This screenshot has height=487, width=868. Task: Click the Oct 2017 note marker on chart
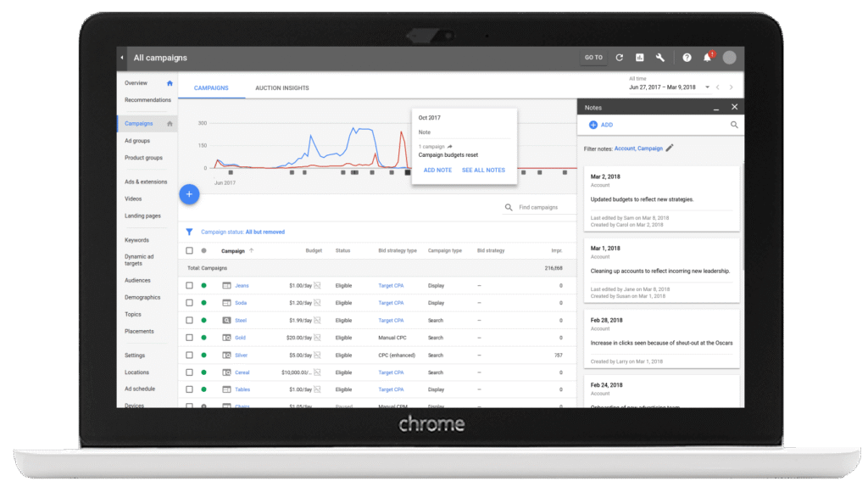point(408,173)
